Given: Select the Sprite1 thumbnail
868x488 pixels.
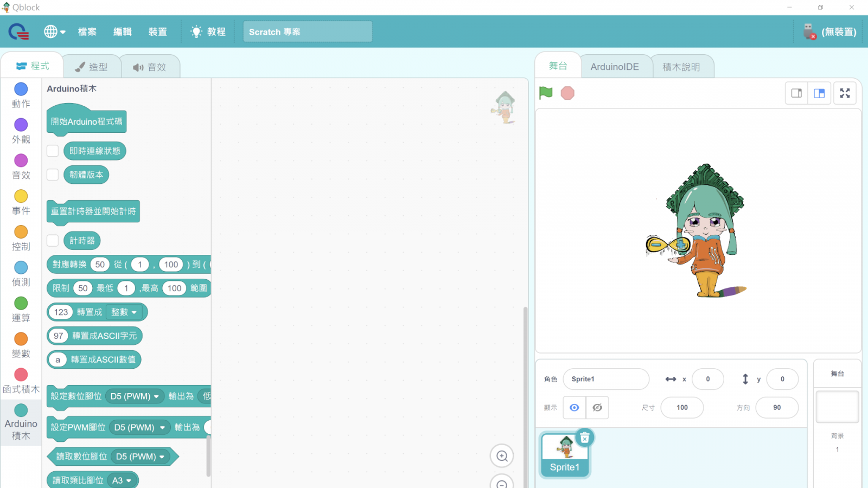Looking at the screenshot, I should (x=565, y=454).
